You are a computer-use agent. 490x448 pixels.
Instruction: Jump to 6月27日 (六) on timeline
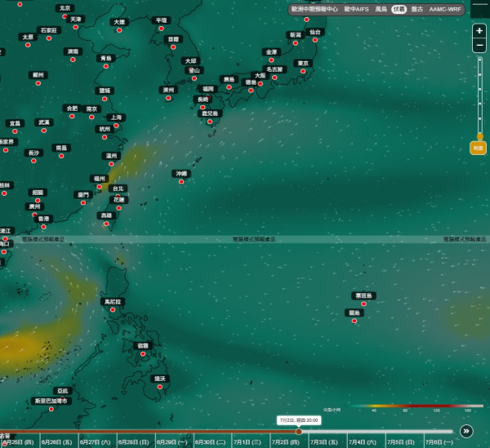coord(95,442)
